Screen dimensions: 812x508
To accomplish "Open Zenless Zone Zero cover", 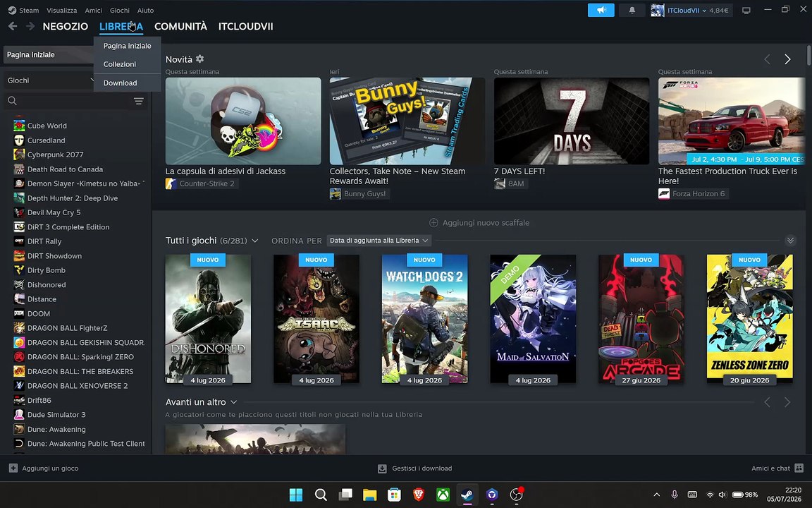I will pos(749,319).
